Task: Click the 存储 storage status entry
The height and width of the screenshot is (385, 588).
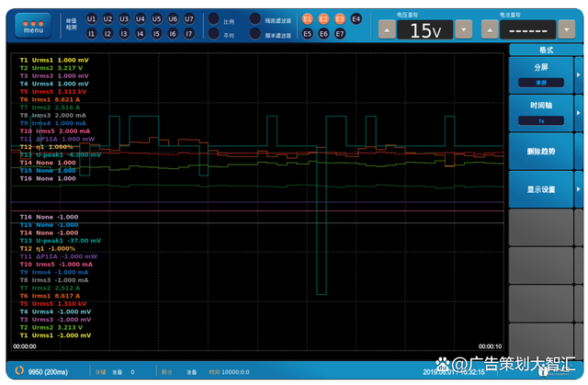Action: tap(100, 372)
